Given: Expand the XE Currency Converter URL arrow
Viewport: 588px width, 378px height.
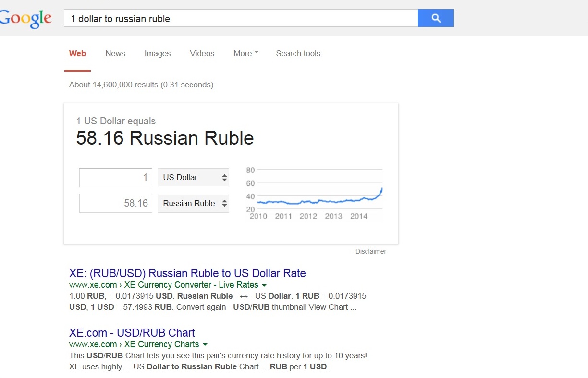Looking at the screenshot, I should (264, 285).
